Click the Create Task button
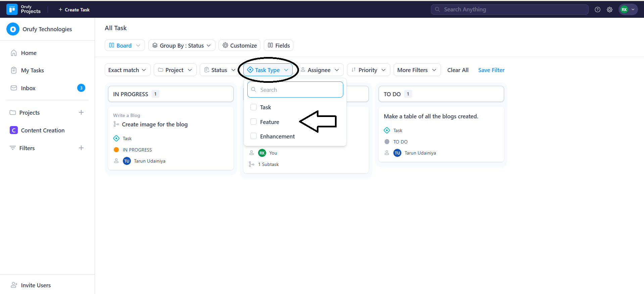 point(74,10)
